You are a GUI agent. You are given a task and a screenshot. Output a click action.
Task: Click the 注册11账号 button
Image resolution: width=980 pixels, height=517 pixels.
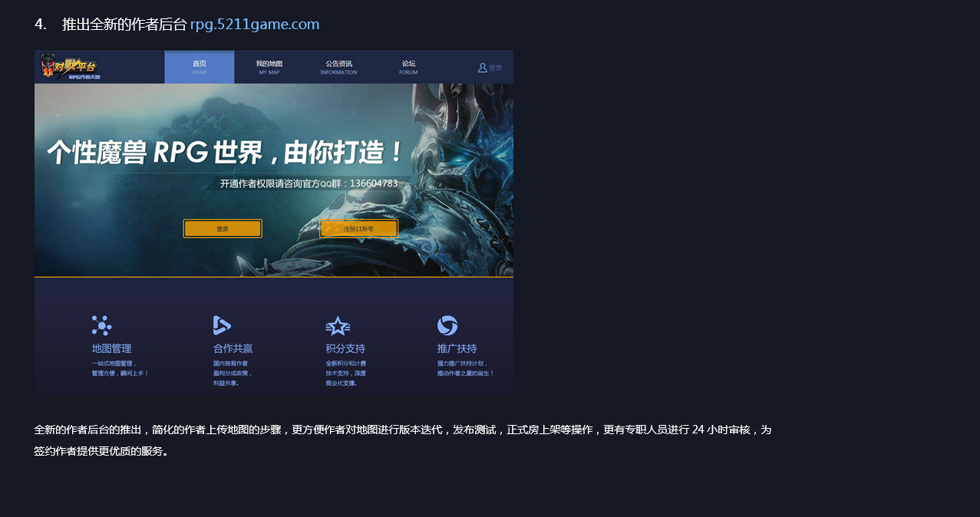click(358, 229)
